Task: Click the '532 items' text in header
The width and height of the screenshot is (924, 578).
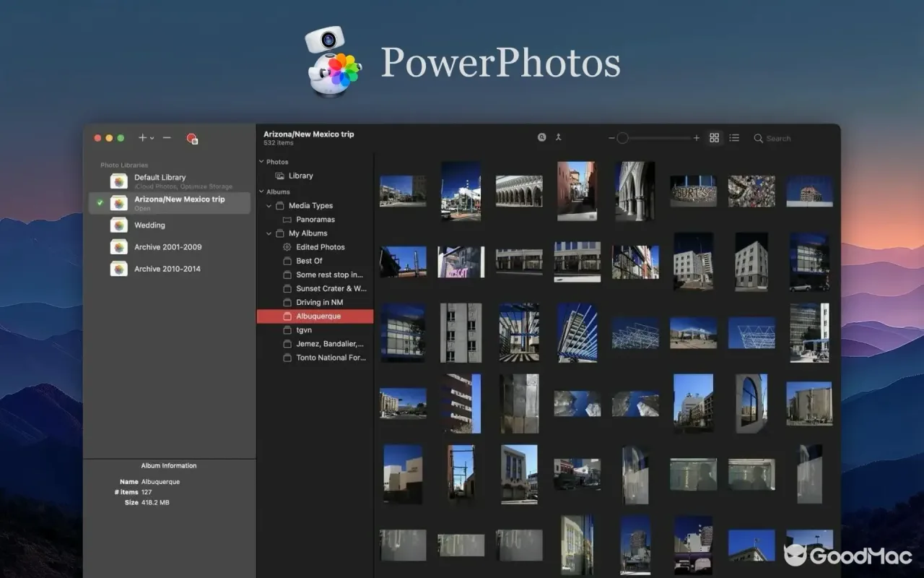Action: tap(279, 143)
